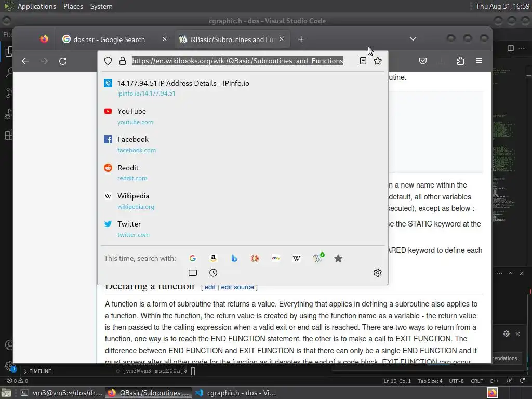The image size is (532, 399).
Task: Open the Wikipedia suggestion
Action: 243,201
